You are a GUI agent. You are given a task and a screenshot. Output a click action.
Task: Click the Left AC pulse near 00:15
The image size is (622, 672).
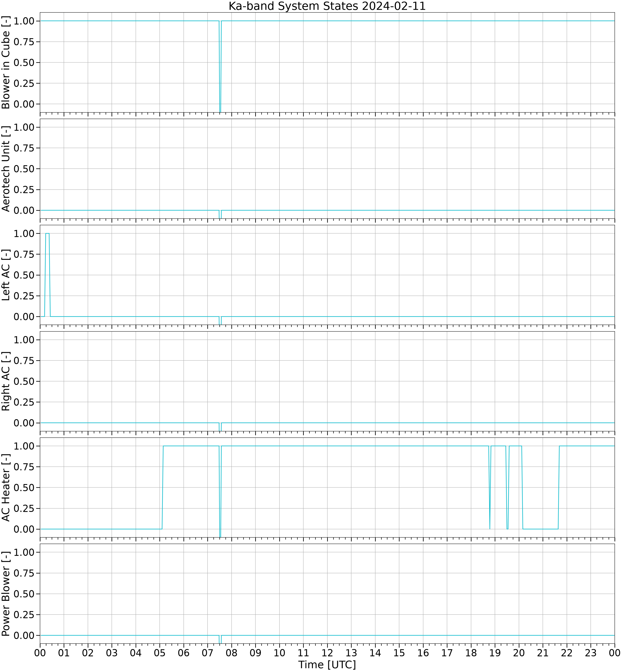47,275
